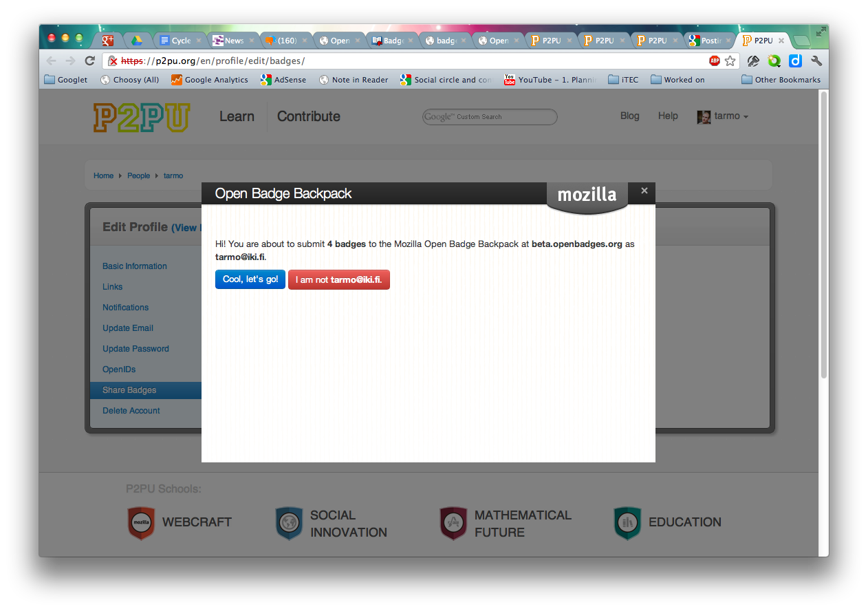The image size is (868, 611).
Task: Enter fullscreen using the arrows icon at window corner
Action: 821,32
